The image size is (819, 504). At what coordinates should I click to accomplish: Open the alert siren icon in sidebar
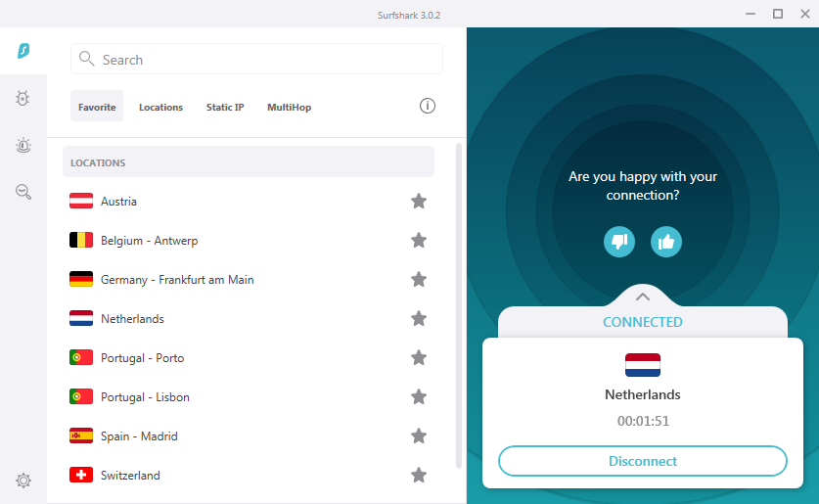pyautogui.click(x=23, y=145)
